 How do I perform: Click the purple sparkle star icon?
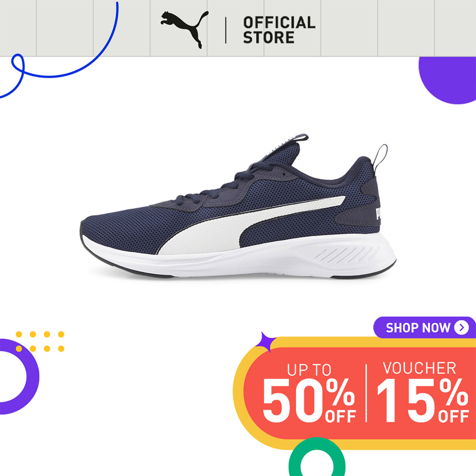pos(265,342)
